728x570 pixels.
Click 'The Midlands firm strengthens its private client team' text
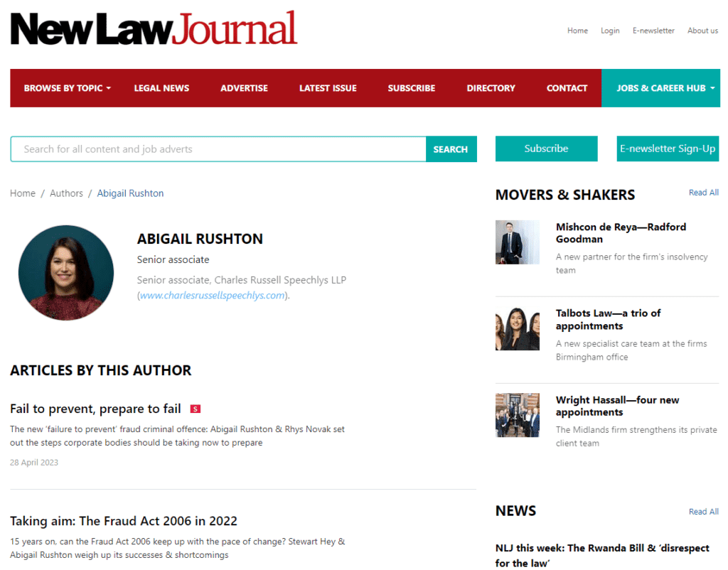click(636, 436)
